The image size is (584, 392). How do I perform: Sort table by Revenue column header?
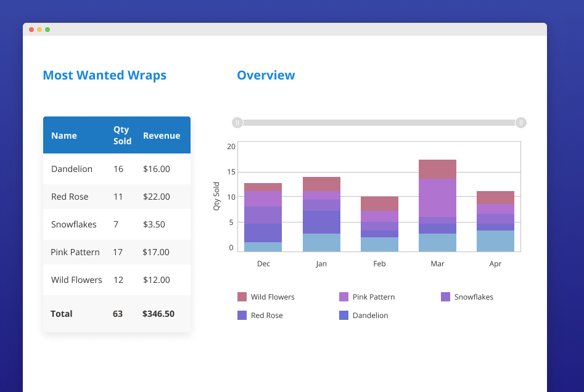[x=162, y=136]
